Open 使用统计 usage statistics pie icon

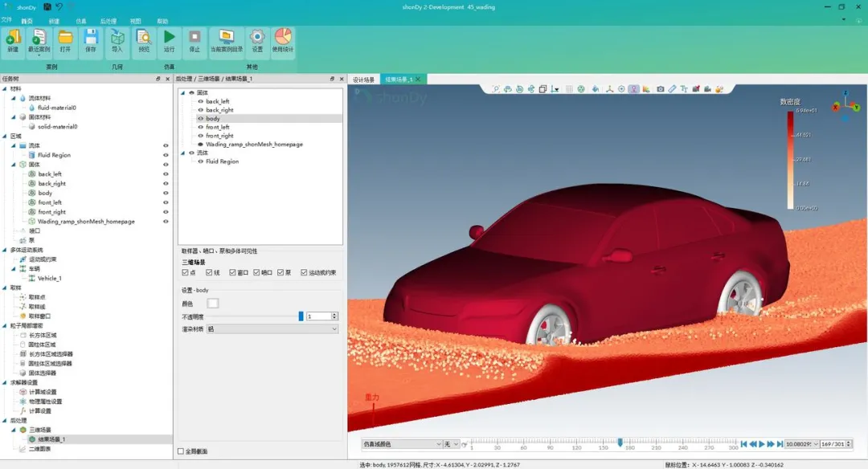(x=282, y=42)
